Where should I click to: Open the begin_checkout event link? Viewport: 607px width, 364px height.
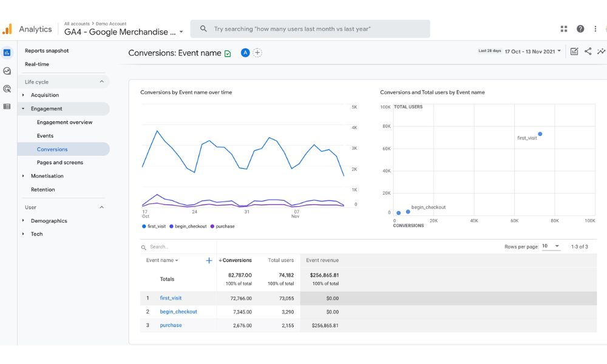178,312
